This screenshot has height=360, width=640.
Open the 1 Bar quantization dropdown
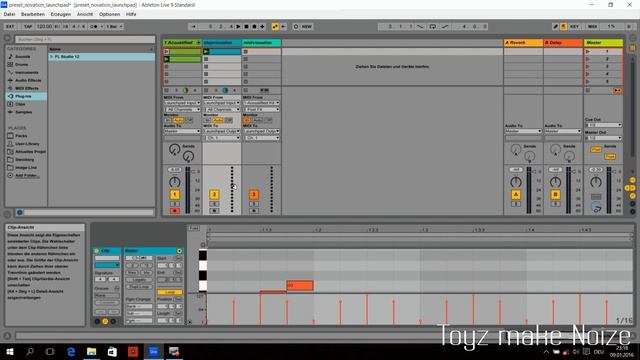[114, 27]
